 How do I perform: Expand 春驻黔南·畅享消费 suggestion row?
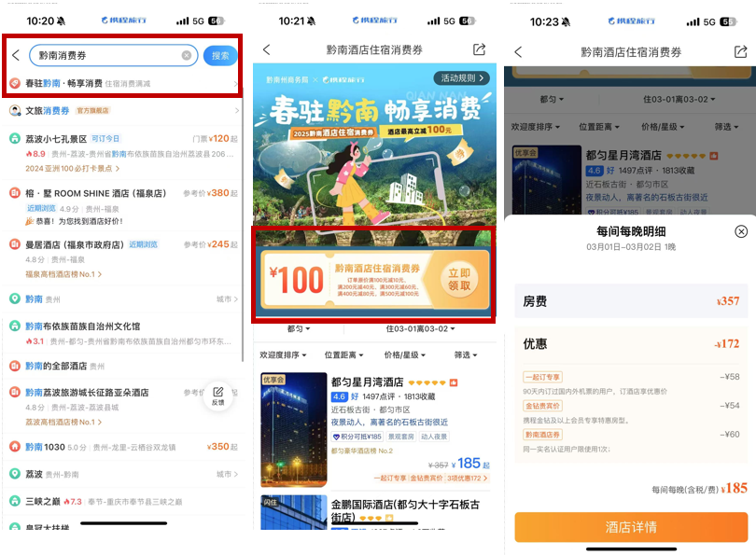click(x=121, y=84)
